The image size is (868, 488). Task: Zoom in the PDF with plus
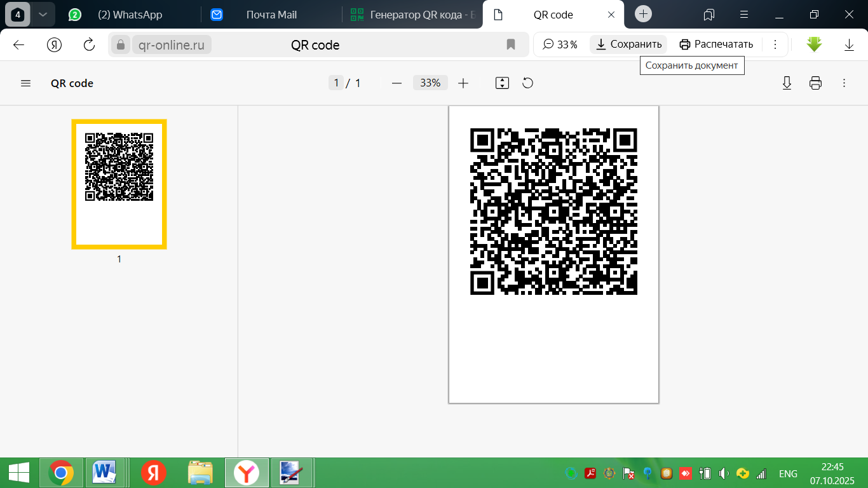[463, 83]
